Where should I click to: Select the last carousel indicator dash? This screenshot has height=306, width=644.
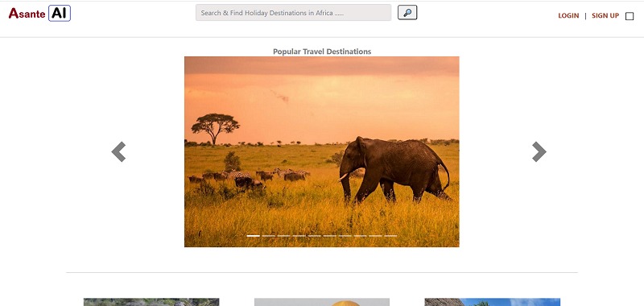click(390, 236)
